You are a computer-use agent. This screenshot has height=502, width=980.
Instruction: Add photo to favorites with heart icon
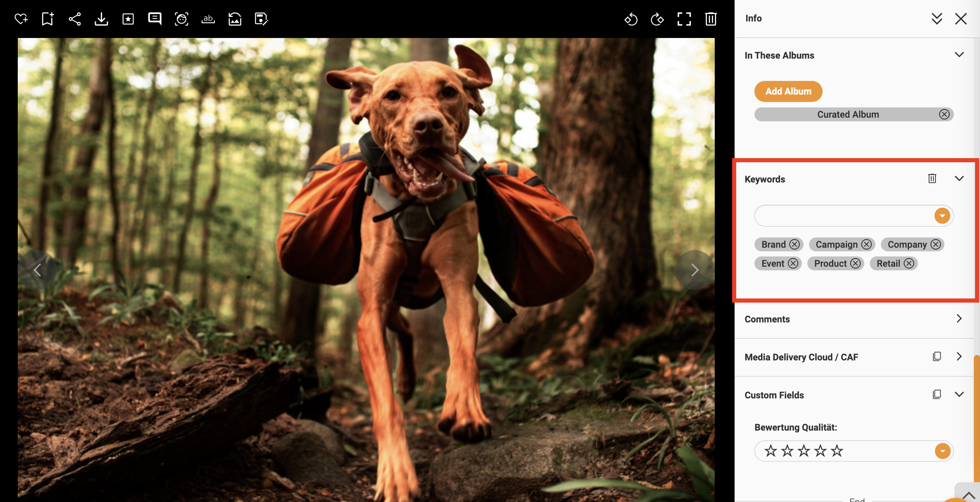point(21,19)
